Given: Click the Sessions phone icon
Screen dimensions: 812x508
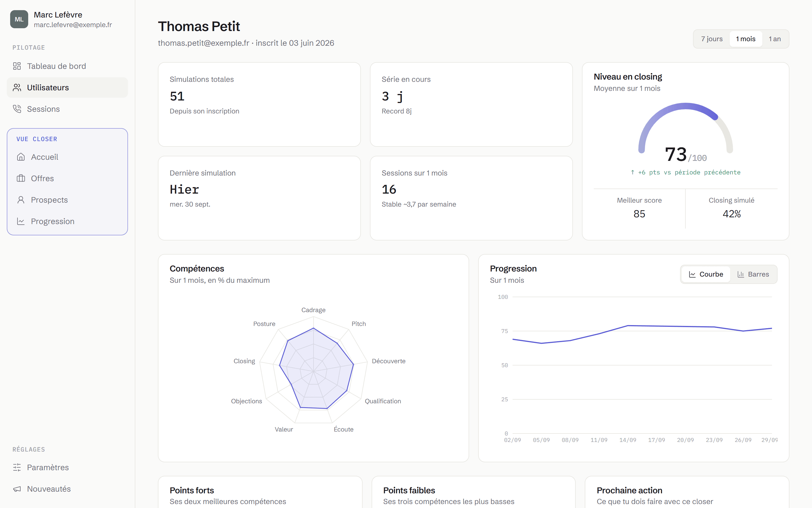Looking at the screenshot, I should tap(17, 109).
